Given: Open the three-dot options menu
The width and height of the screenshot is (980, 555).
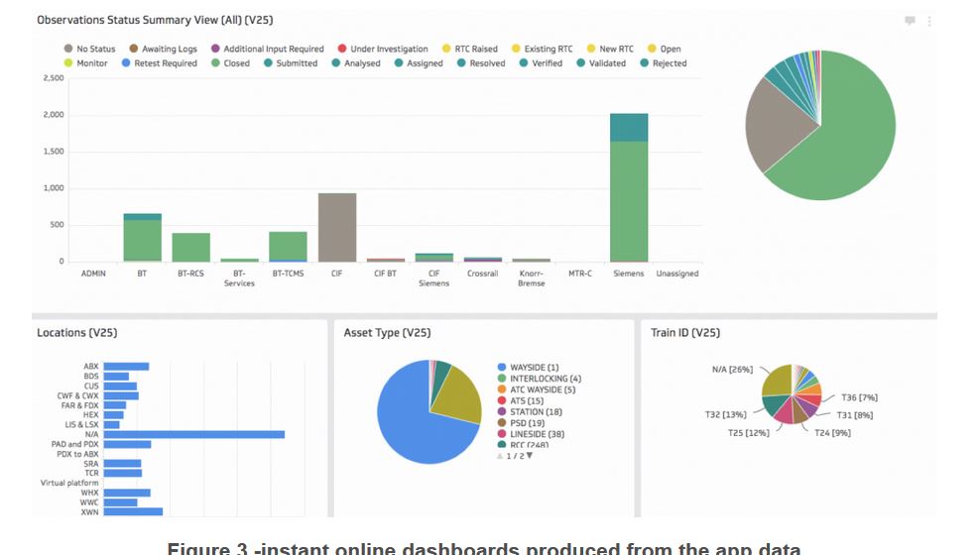Looking at the screenshot, I should pyautogui.click(x=929, y=21).
